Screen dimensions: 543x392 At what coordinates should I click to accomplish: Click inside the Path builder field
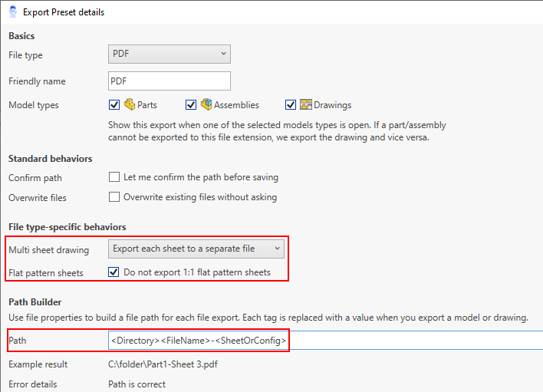(x=322, y=340)
